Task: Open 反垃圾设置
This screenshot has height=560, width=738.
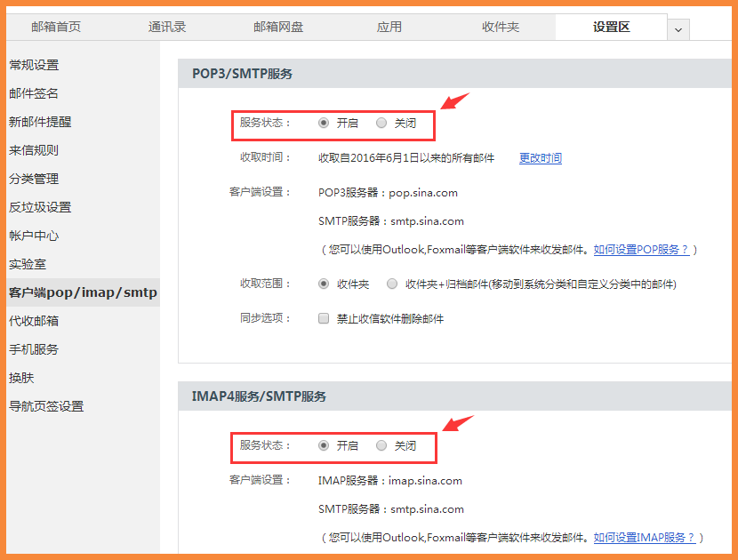Action: pyautogui.click(x=40, y=207)
